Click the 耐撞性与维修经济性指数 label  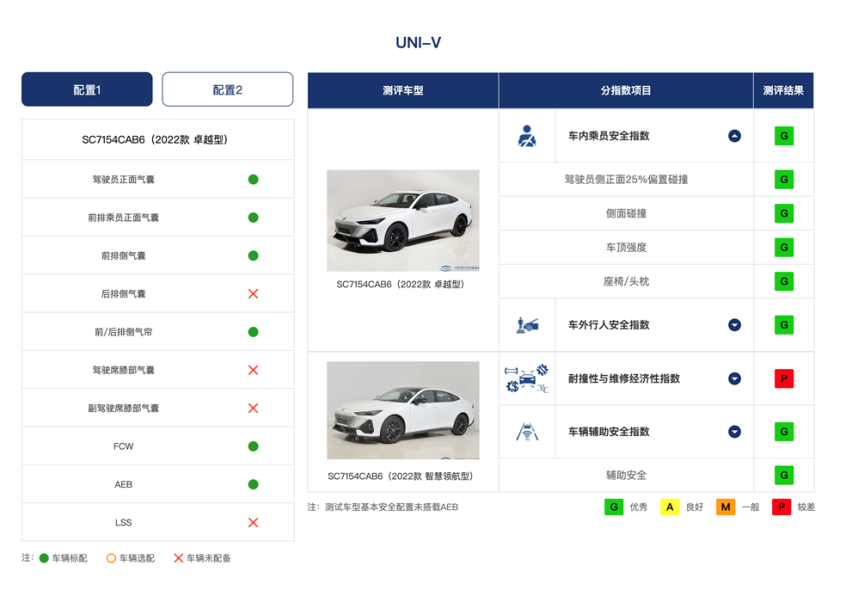coord(624,379)
